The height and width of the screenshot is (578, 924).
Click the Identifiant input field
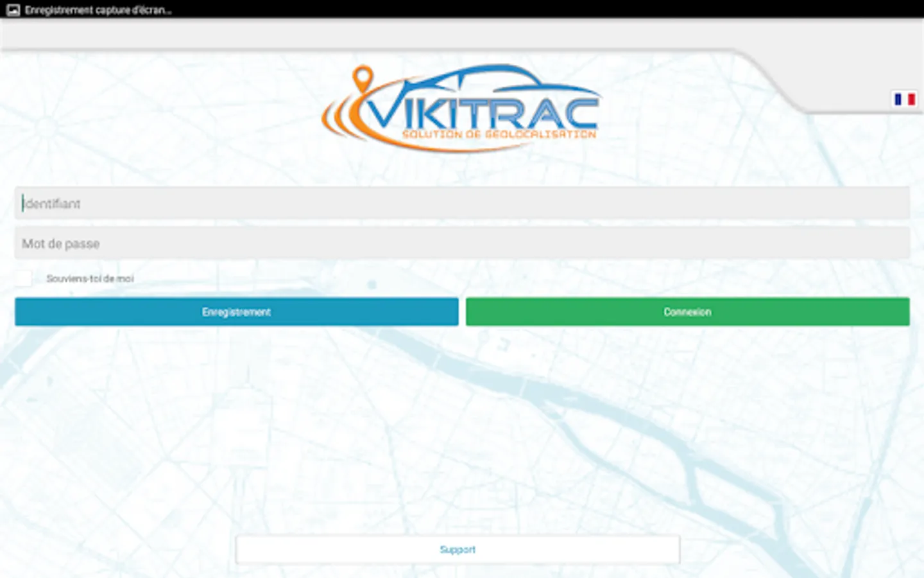(x=462, y=204)
